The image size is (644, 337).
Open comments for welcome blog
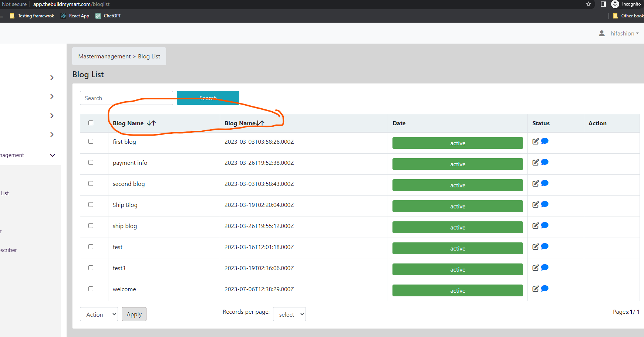[545, 289]
